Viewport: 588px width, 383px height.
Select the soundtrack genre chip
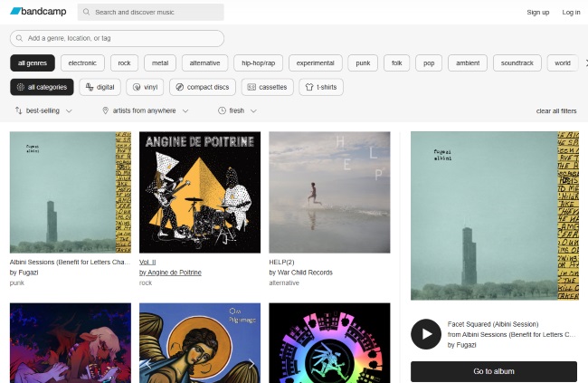pyautogui.click(x=517, y=63)
